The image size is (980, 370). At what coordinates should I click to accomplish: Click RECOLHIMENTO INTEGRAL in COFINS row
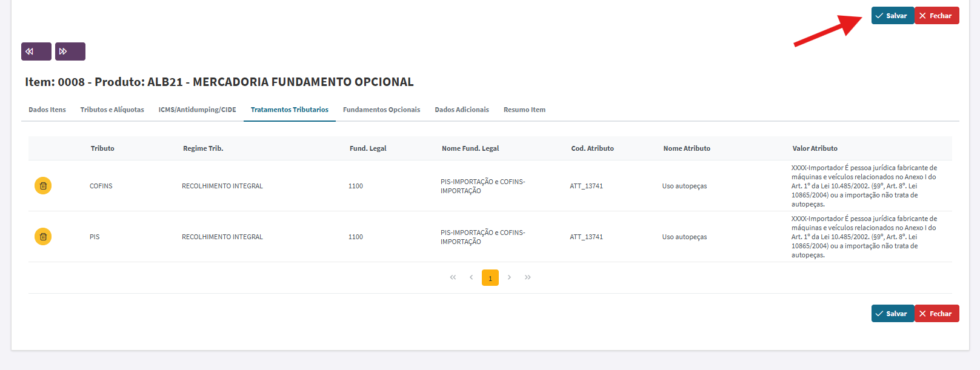[x=222, y=186]
